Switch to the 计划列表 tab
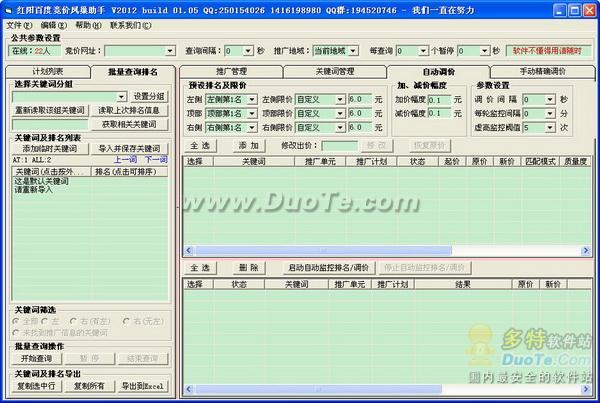 48,72
